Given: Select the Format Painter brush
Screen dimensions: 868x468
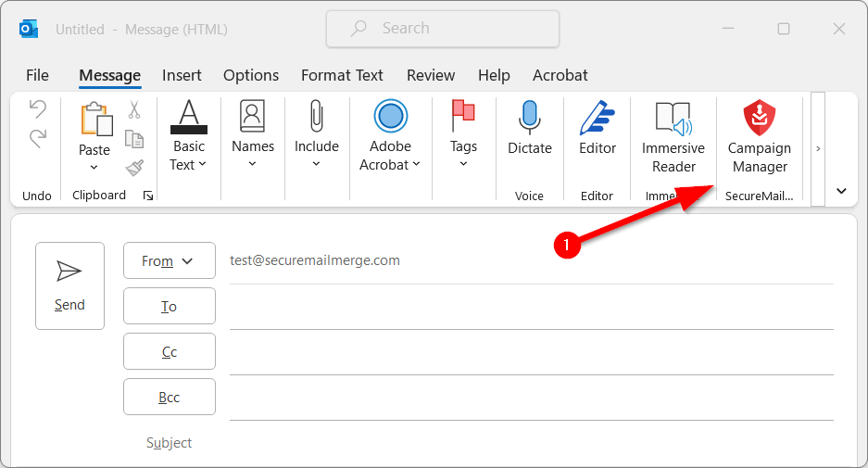Looking at the screenshot, I should [134, 168].
